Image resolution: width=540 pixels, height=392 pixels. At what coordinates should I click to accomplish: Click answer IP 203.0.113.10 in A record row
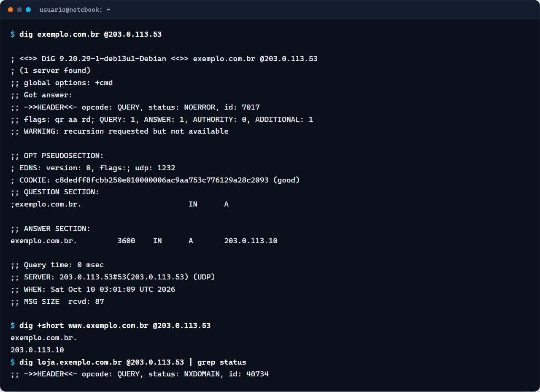(x=251, y=241)
